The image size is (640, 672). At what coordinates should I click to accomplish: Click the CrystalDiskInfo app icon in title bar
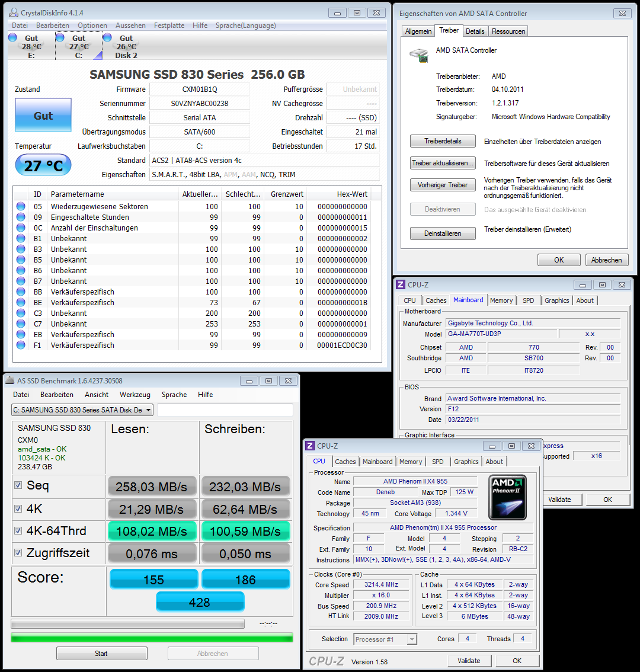14,12
